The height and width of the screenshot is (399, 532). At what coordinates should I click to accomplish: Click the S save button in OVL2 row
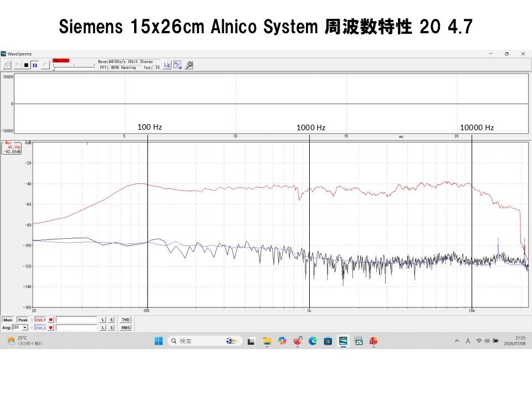[x=111, y=328]
